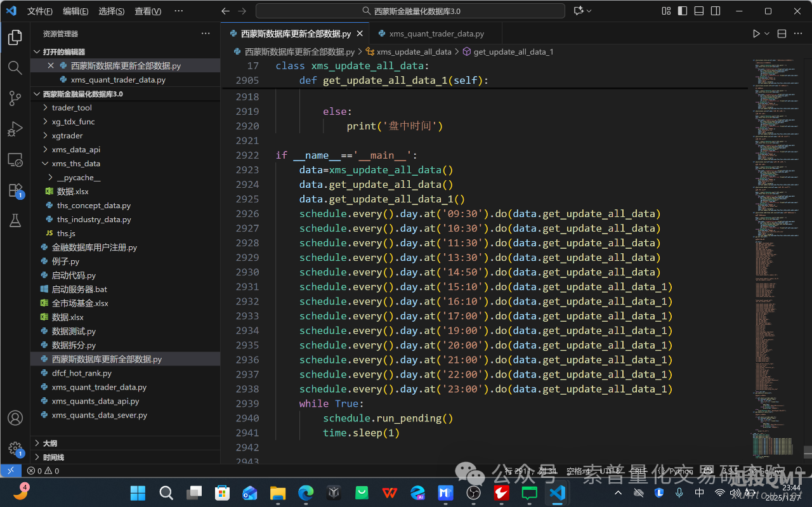Toggle the secondary side bar layout button
The height and width of the screenshot is (507, 812).
(x=716, y=11)
